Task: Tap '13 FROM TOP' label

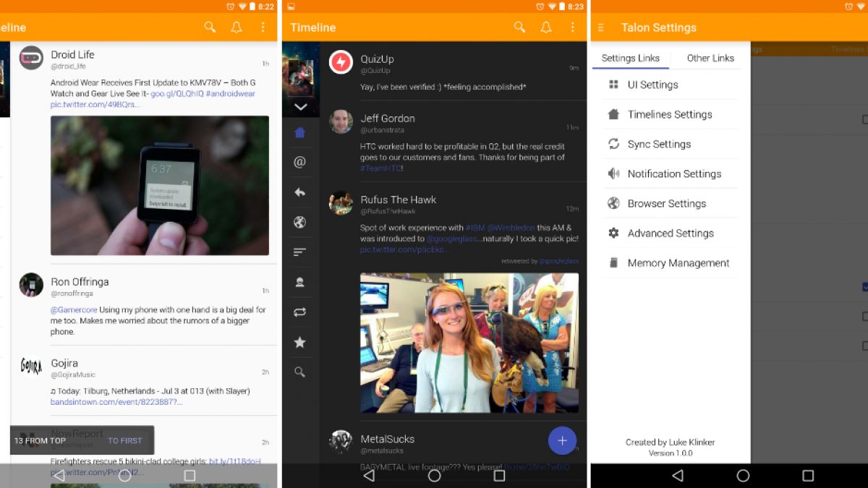Action: [40, 440]
